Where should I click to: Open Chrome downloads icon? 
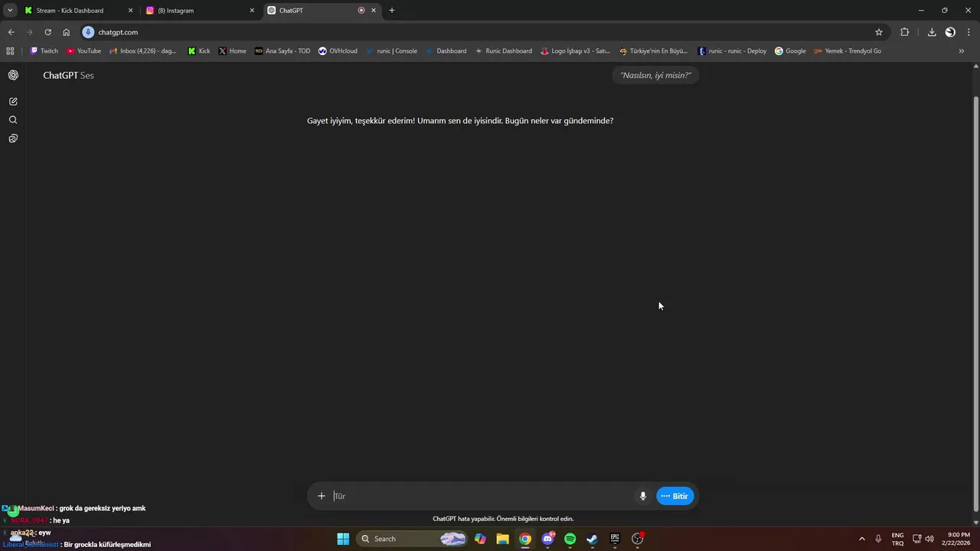coord(932,32)
